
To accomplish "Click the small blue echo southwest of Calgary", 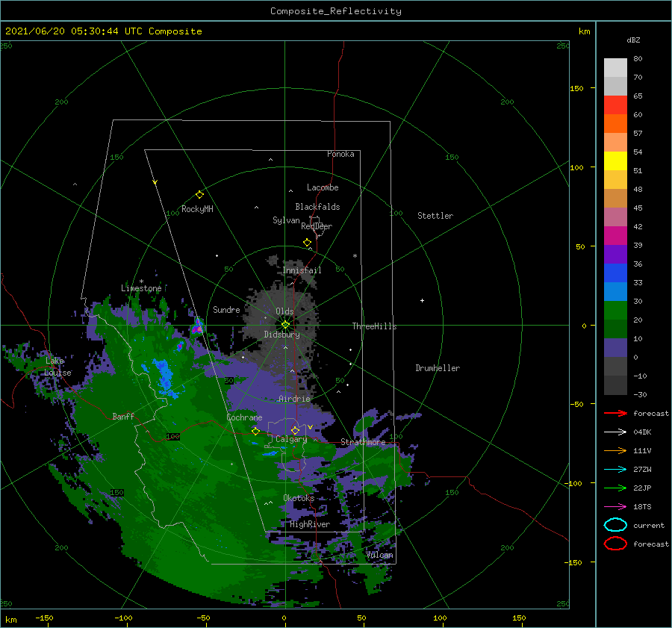I will click(x=270, y=453).
